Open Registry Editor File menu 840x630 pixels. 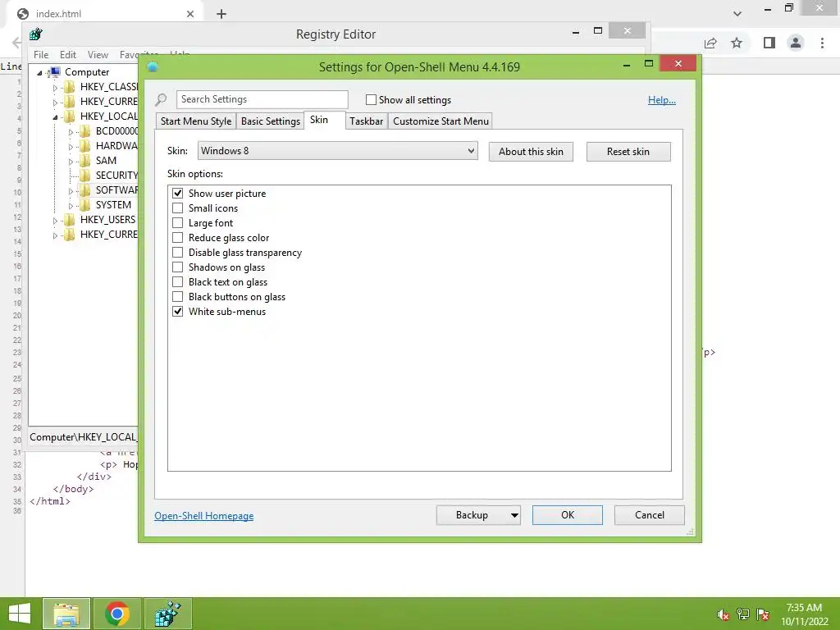(x=41, y=55)
